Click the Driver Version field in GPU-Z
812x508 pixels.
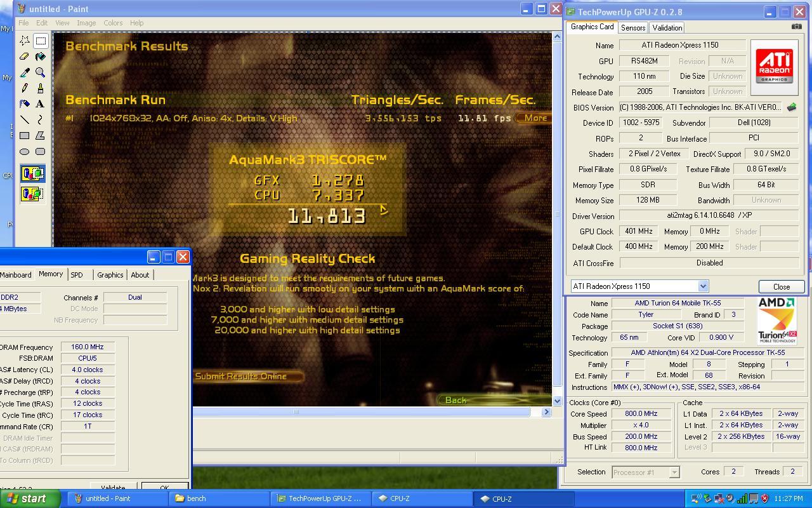[709, 216]
